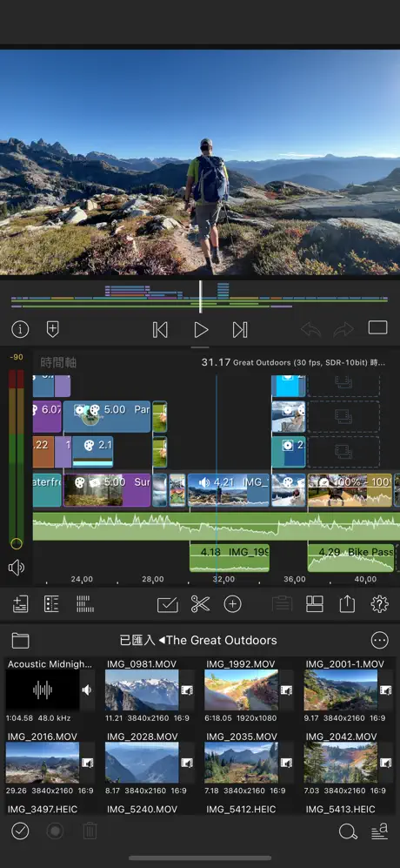Screen dimensions: 400x868
Task: Play the timeline preview
Action: coord(201,330)
